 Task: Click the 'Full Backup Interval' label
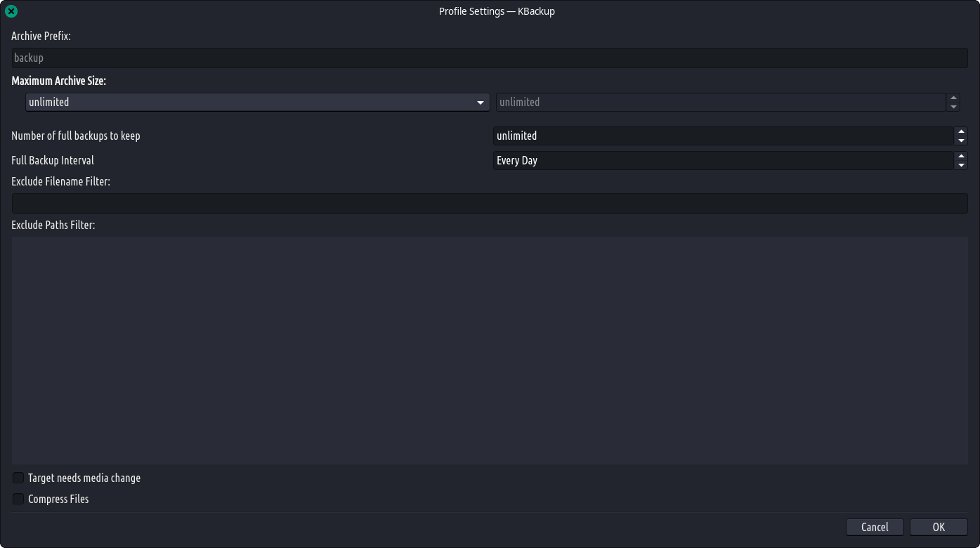click(53, 160)
